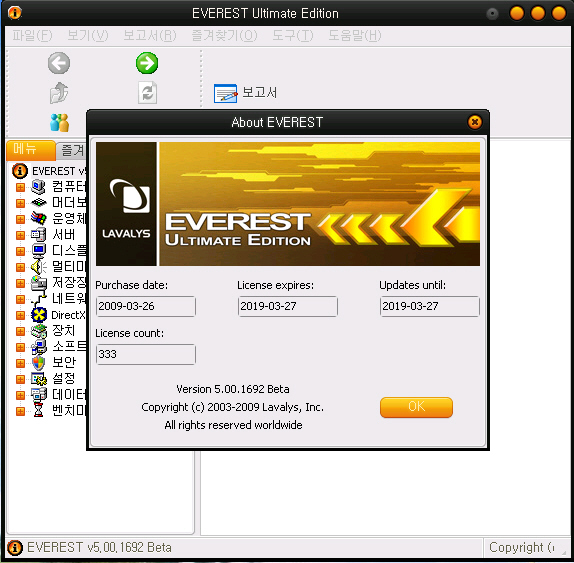Image resolution: width=574 pixels, height=563 pixels.
Task: Expand the 벤치마크 tree node
Action: coord(20,411)
